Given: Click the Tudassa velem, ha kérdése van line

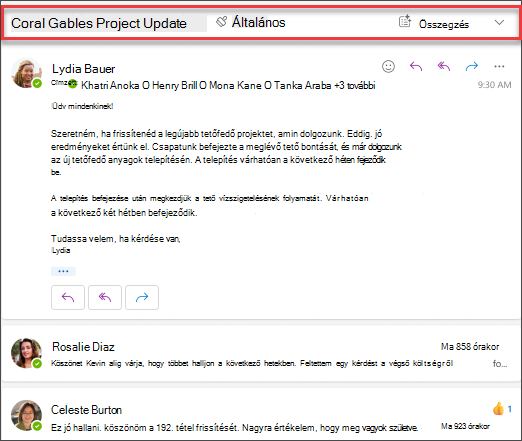Looking at the screenshot, I should [x=116, y=239].
